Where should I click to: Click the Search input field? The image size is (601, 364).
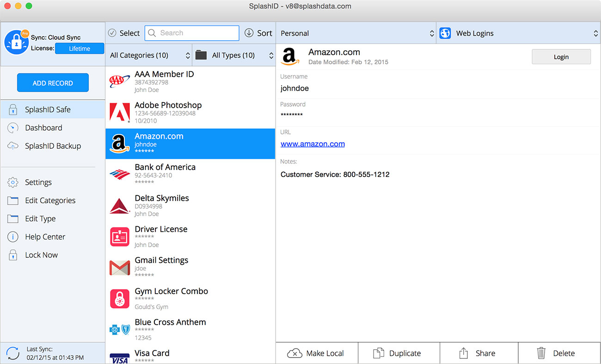[x=192, y=33]
